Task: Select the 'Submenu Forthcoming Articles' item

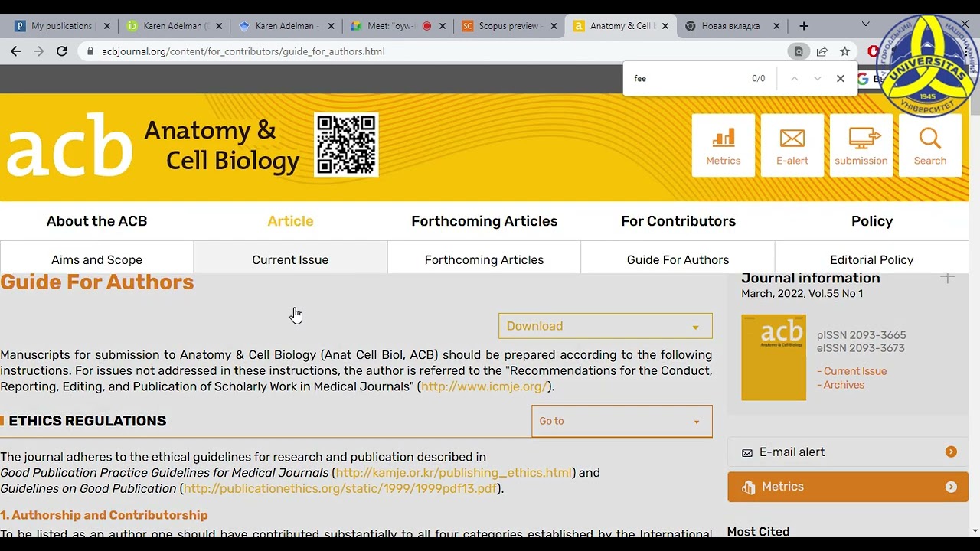Action: [484, 259]
